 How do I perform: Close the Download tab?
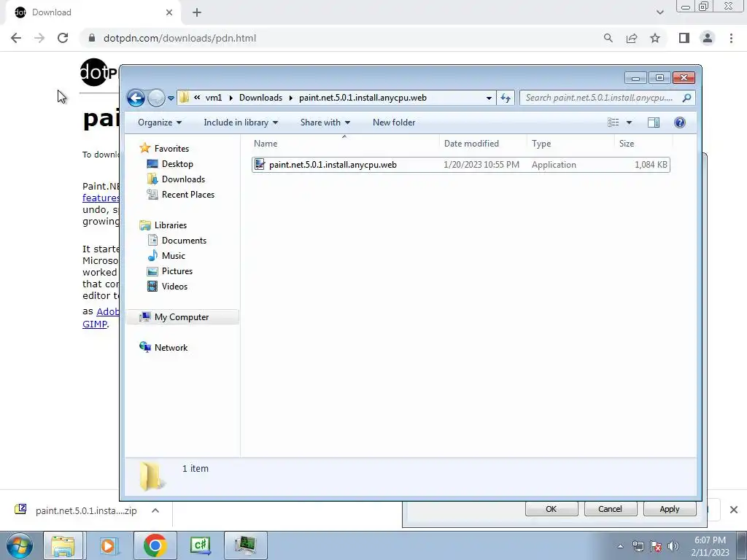(x=169, y=12)
